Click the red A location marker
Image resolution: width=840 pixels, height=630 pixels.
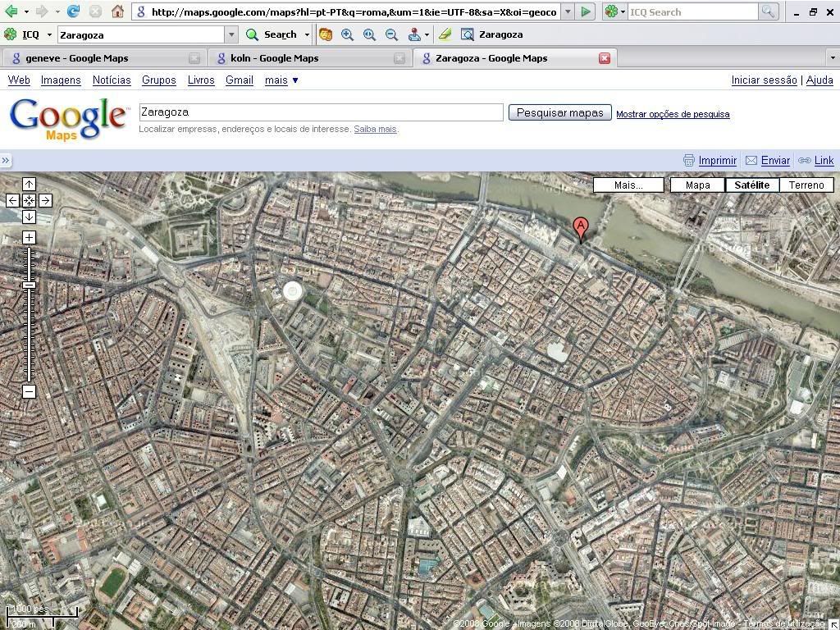point(581,228)
